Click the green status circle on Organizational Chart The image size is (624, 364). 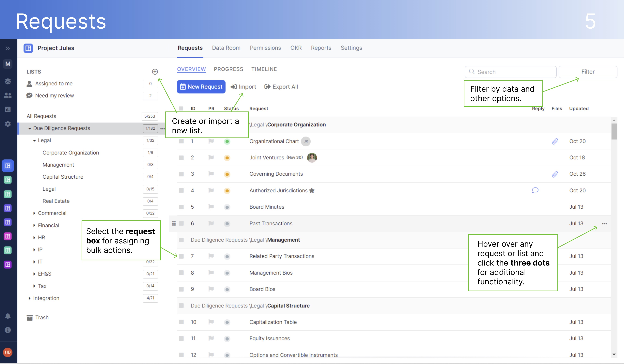click(227, 141)
